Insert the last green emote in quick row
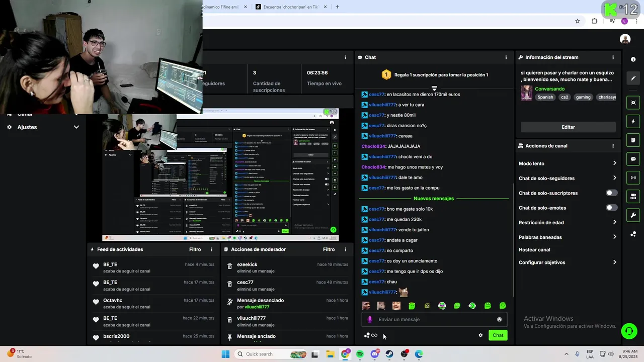The image size is (644, 362). pyautogui.click(x=503, y=306)
